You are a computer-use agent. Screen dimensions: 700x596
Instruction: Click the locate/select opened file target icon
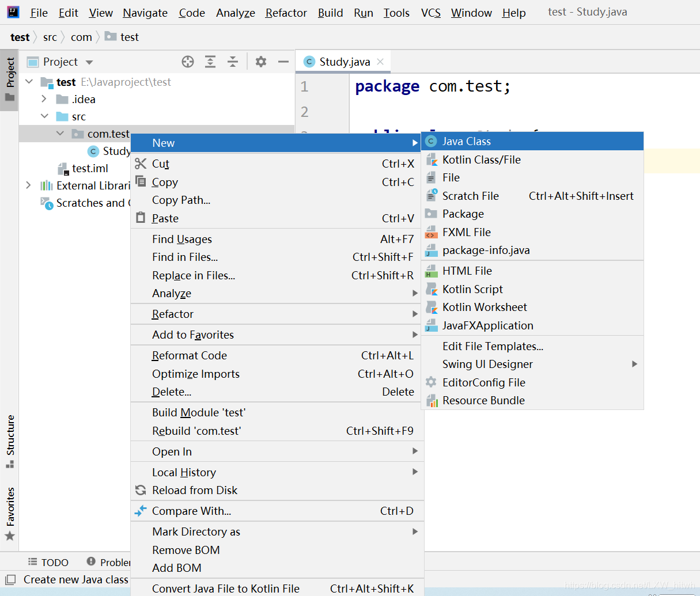(x=188, y=62)
